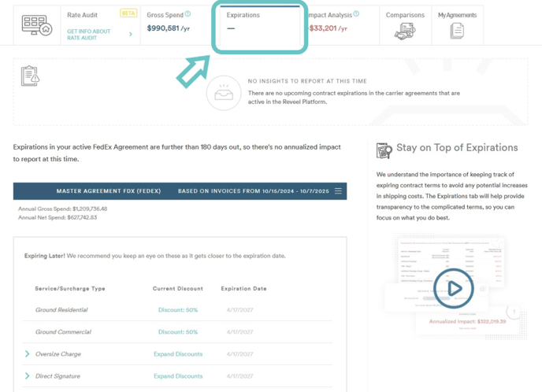The image size is (542, 392).
Task: Click the clipboard warning icon
Action: [31, 76]
